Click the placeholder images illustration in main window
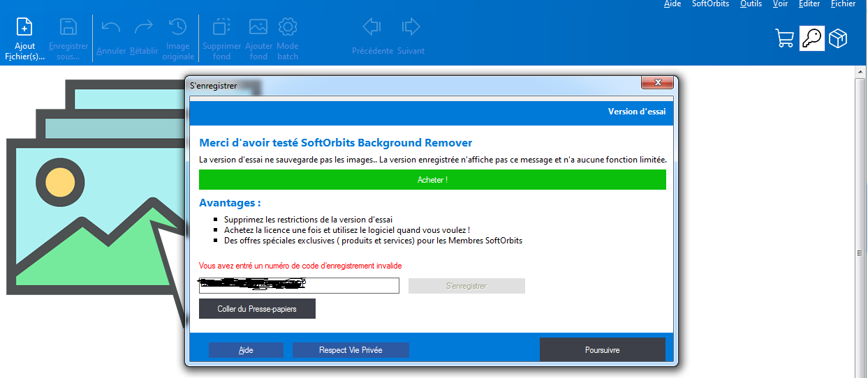Viewport: 868px width, 378px height. tap(96, 202)
